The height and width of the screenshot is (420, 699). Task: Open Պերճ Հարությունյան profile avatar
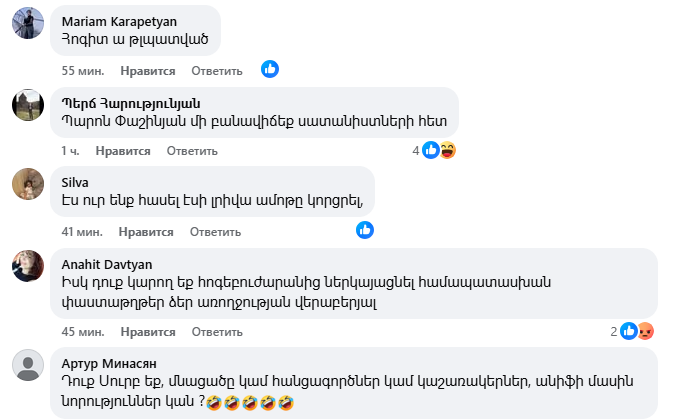(x=27, y=103)
